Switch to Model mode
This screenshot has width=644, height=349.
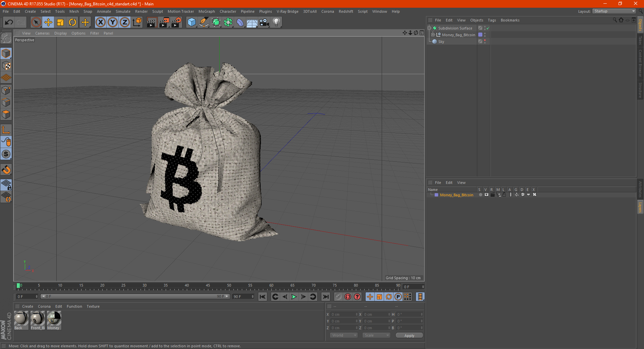click(x=6, y=53)
